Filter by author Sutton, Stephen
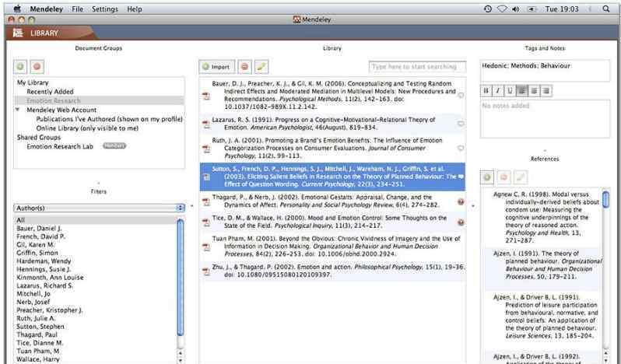621x364 pixels. pos(40,327)
